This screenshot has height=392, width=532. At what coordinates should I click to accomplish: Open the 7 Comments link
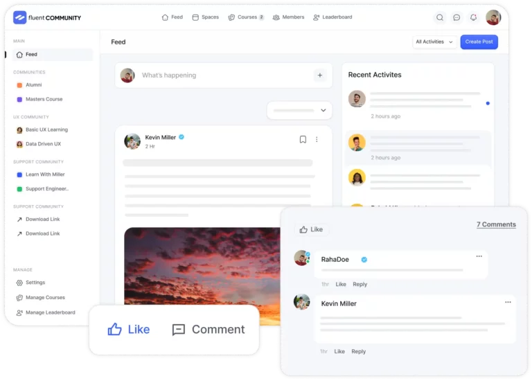pyautogui.click(x=496, y=224)
